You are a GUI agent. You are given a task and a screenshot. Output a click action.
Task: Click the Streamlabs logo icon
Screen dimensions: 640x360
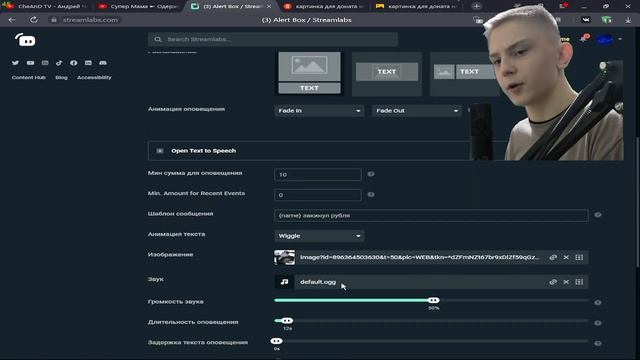25,40
